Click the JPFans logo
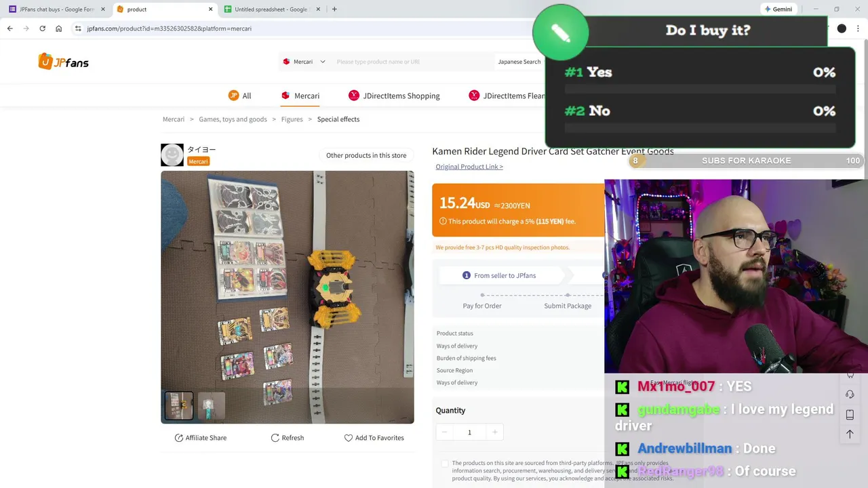868x488 pixels. tap(64, 62)
